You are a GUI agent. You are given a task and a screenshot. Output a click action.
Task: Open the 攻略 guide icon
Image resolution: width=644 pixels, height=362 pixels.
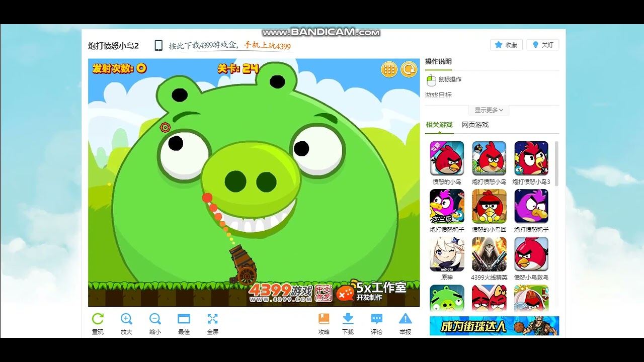click(x=324, y=318)
